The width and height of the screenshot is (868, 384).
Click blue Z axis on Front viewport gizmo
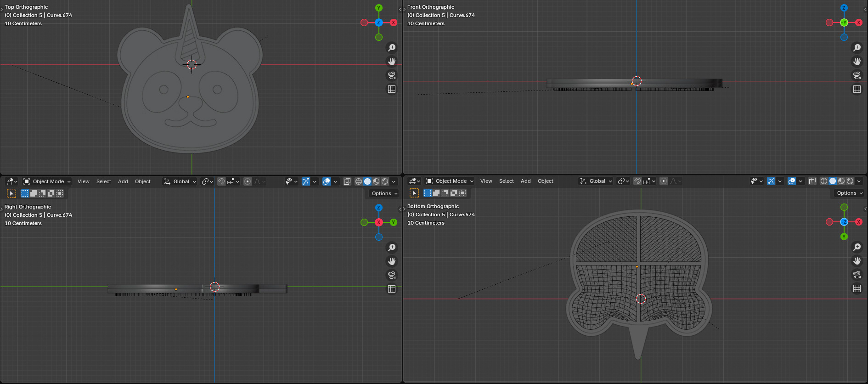coord(844,8)
